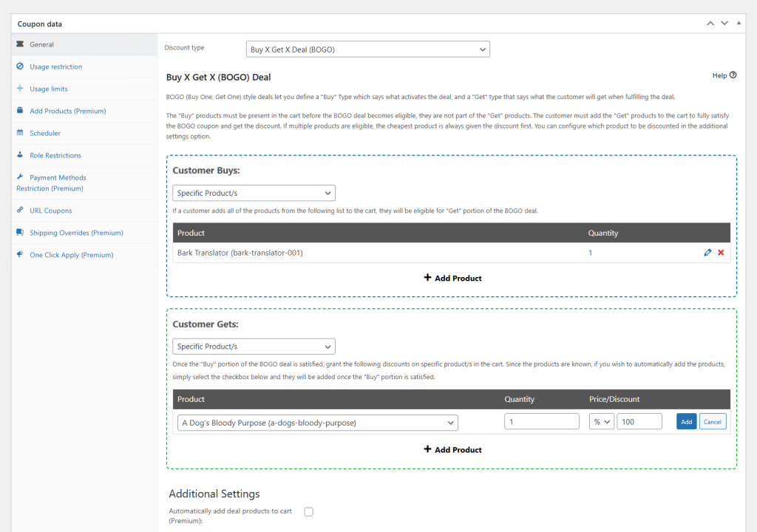757x532 pixels.
Task: Remove Bark Translator using red X icon
Action: pyautogui.click(x=721, y=252)
